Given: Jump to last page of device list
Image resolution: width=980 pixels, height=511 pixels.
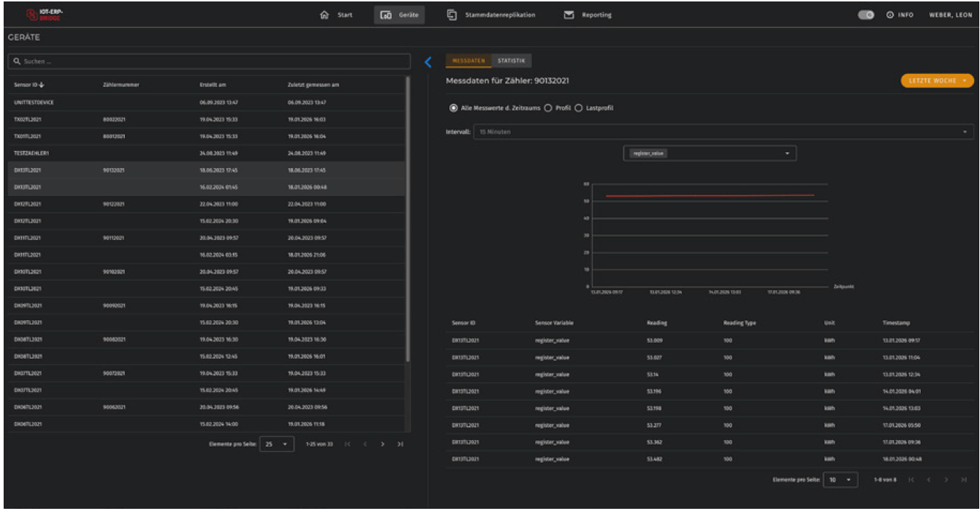Looking at the screenshot, I should click(400, 444).
